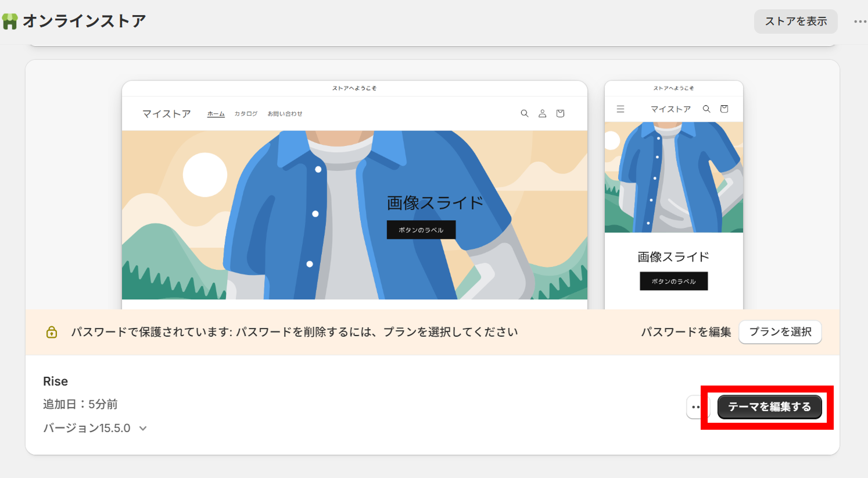Click the 追加日：5分前 text
Screen dimensions: 868x478
80,404
